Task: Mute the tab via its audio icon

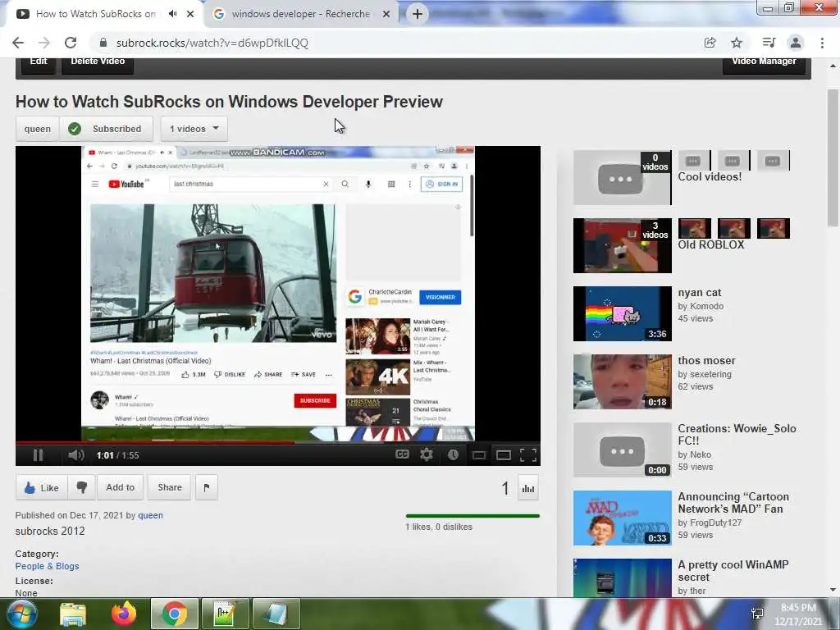Action: coord(172,14)
